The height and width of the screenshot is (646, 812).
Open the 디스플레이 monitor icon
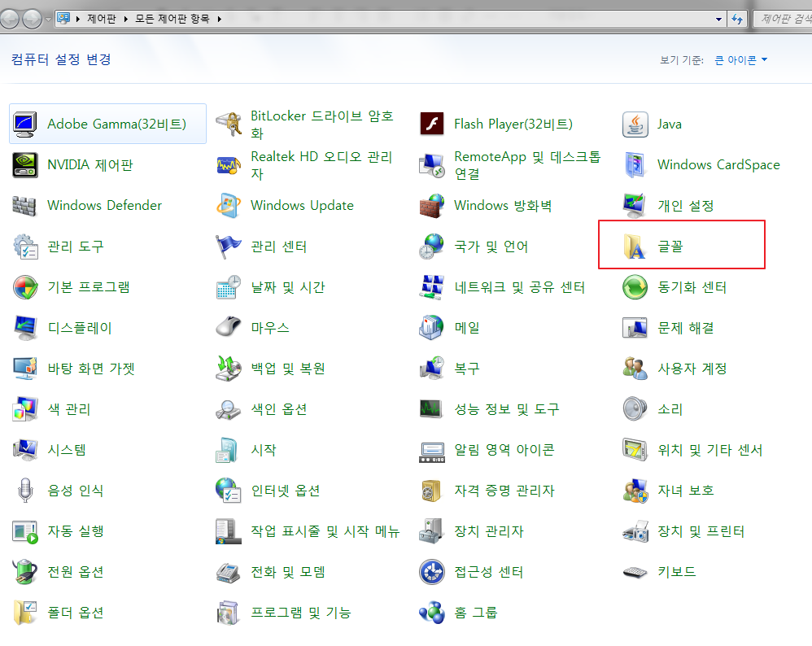tap(25, 328)
